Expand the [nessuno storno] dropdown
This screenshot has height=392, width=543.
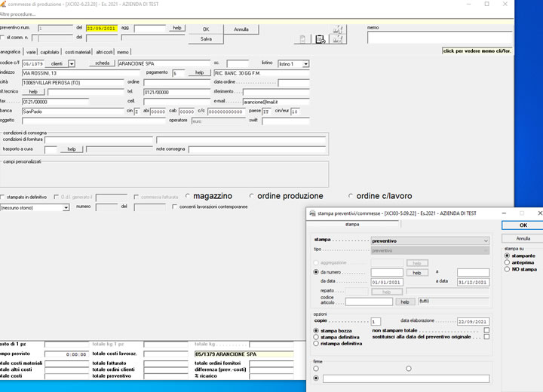click(66, 208)
